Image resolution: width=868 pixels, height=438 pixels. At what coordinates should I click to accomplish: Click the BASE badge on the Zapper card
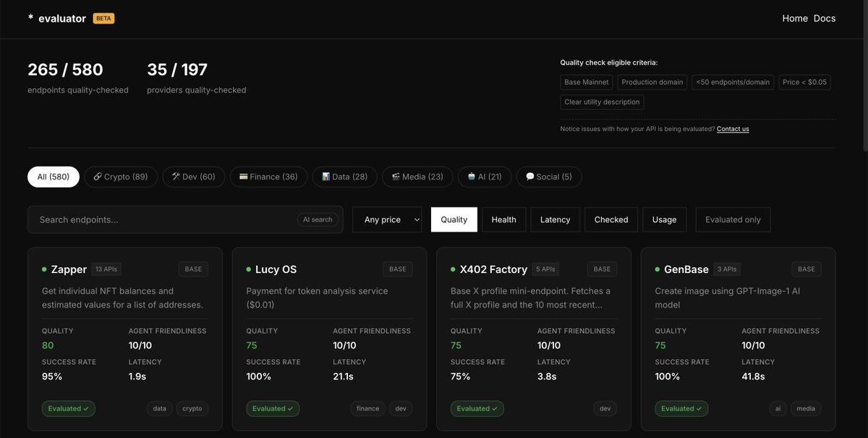(x=193, y=269)
